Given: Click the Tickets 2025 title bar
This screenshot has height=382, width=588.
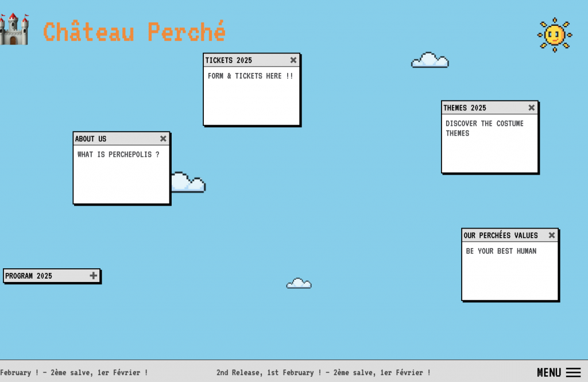Looking at the screenshot, I should [241, 60].
